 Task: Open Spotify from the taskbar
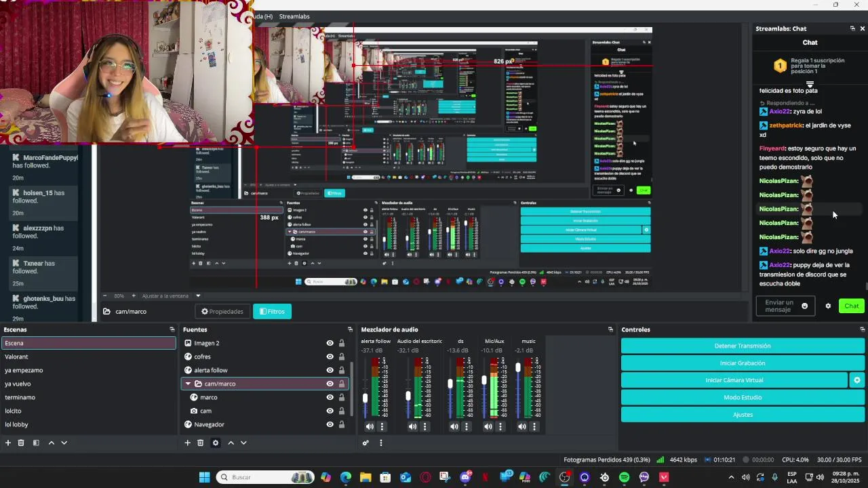click(624, 477)
